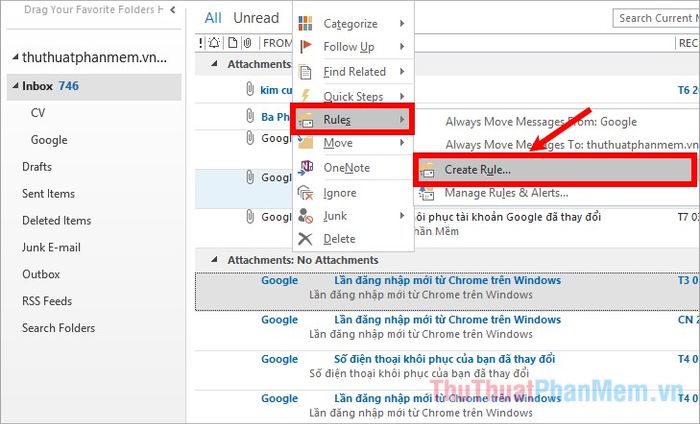Collapse the thuthuatphanmem.vn account tree
Viewport: 700px width, 424px height.
click(x=16, y=57)
